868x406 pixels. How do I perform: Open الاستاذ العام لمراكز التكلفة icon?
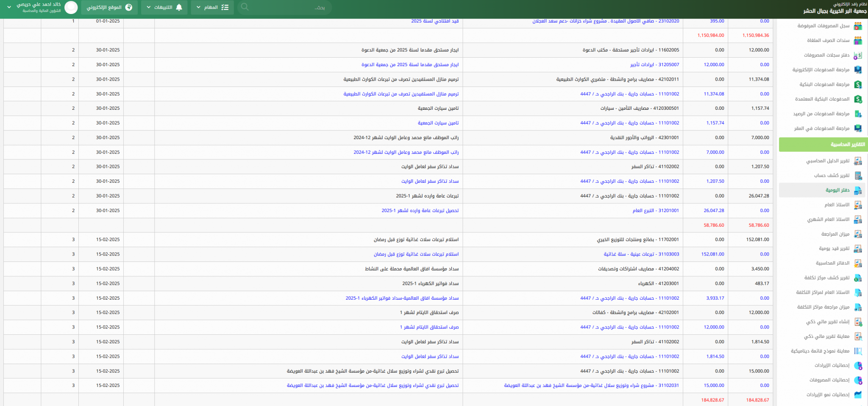[858, 293]
